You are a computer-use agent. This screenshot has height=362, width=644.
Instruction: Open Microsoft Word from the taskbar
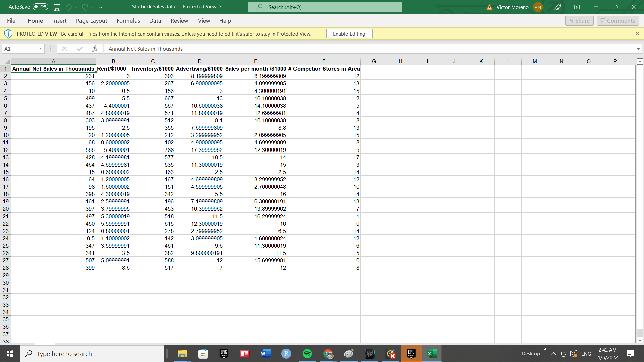(x=266, y=354)
